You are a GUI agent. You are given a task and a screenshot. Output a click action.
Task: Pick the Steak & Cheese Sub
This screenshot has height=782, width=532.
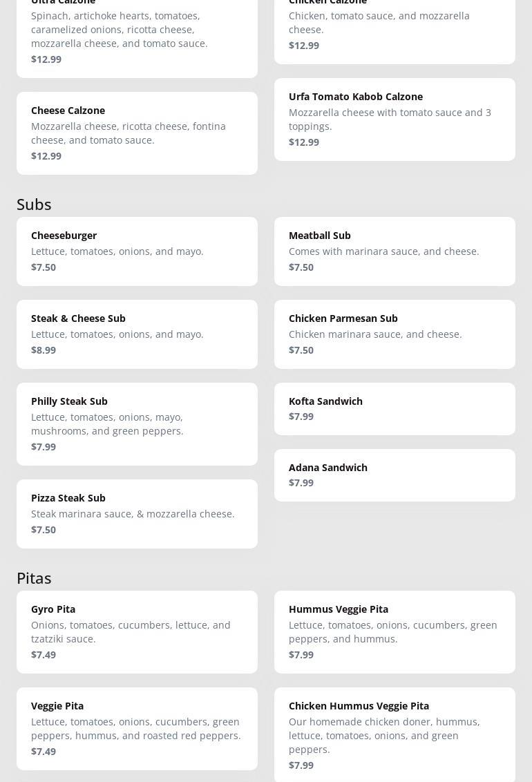coord(137,334)
